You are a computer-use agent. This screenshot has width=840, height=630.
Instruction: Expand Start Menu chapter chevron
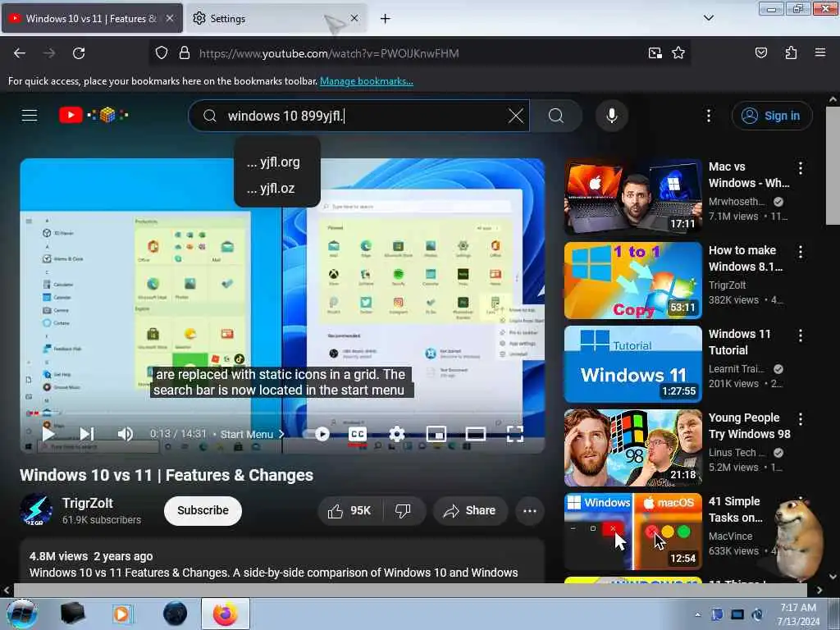[282, 435]
